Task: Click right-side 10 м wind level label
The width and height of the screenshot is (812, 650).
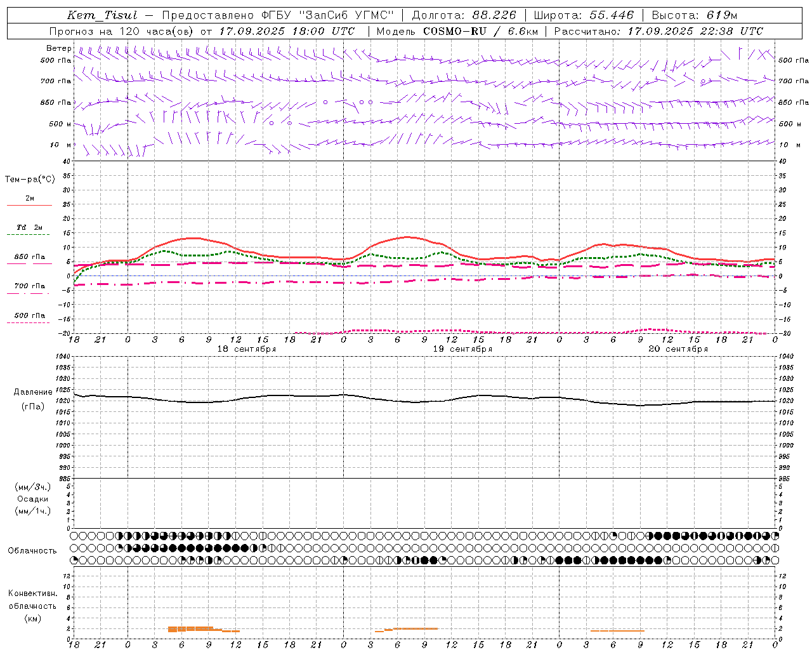Action: [x=789, y=145]
